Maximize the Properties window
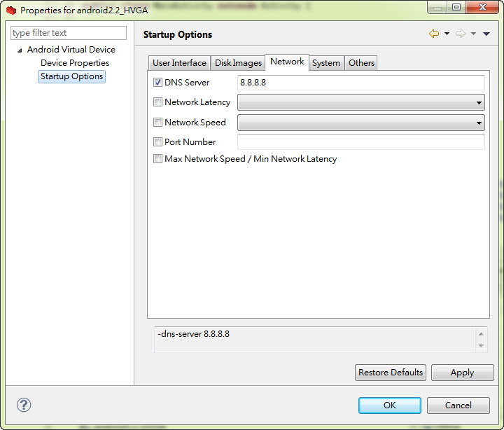The image size is (504, 430). (x=456, y=7)
